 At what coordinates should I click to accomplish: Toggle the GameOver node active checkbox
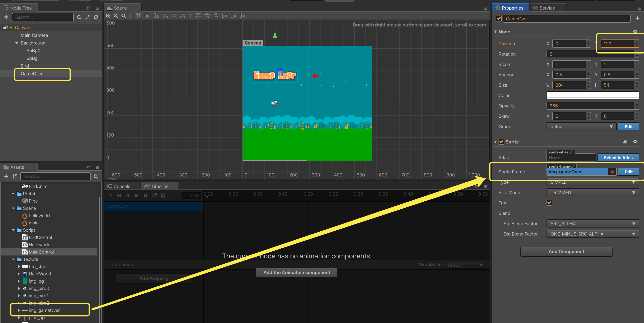coord(499,18)
